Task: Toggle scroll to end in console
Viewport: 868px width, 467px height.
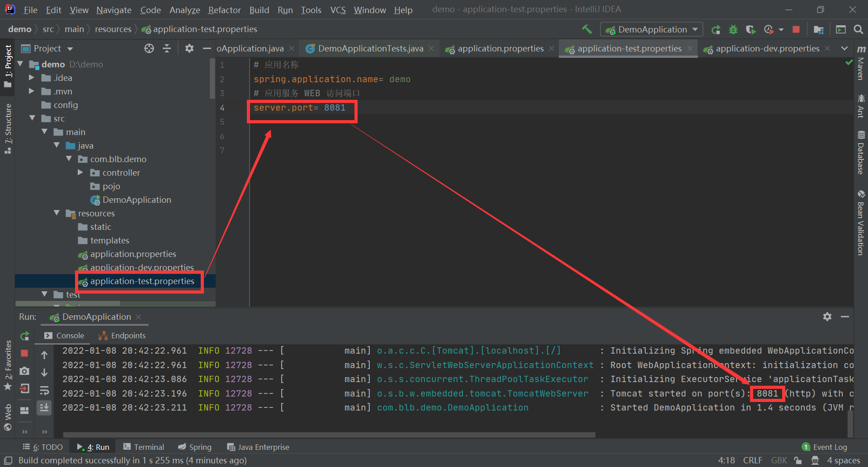Action: [x=44, y=408]
